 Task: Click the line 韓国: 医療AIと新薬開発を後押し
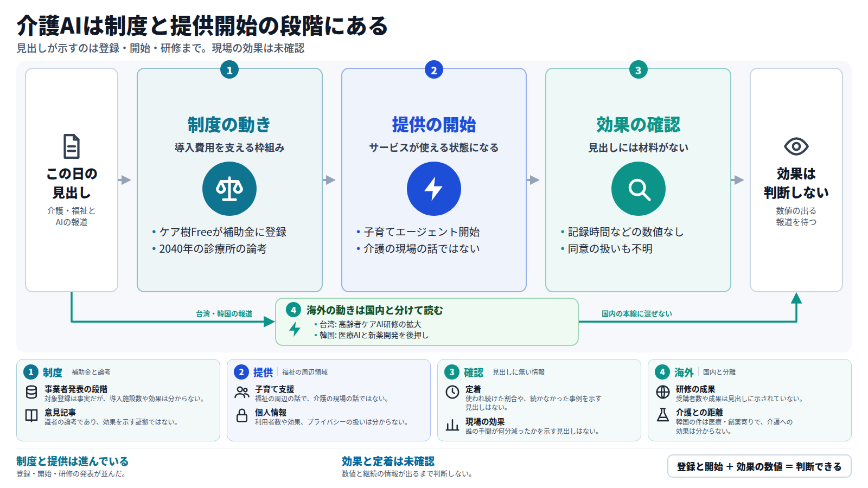(x=374, y=335)
